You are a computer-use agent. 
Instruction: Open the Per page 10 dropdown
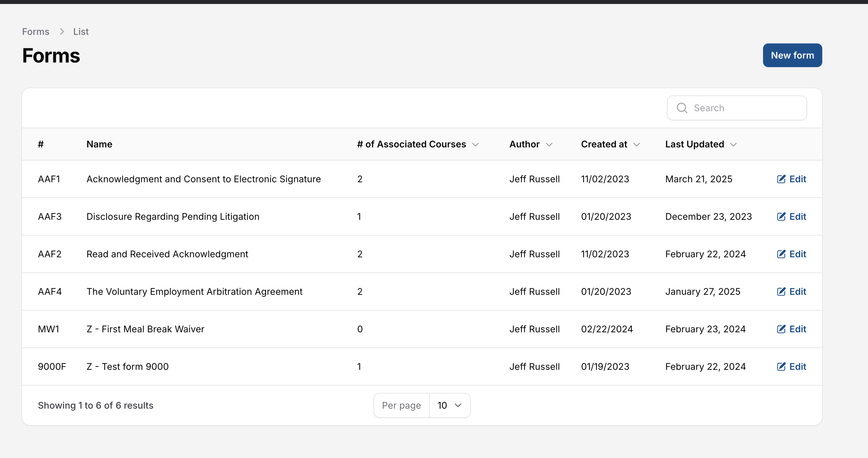(x=449, y=405)
